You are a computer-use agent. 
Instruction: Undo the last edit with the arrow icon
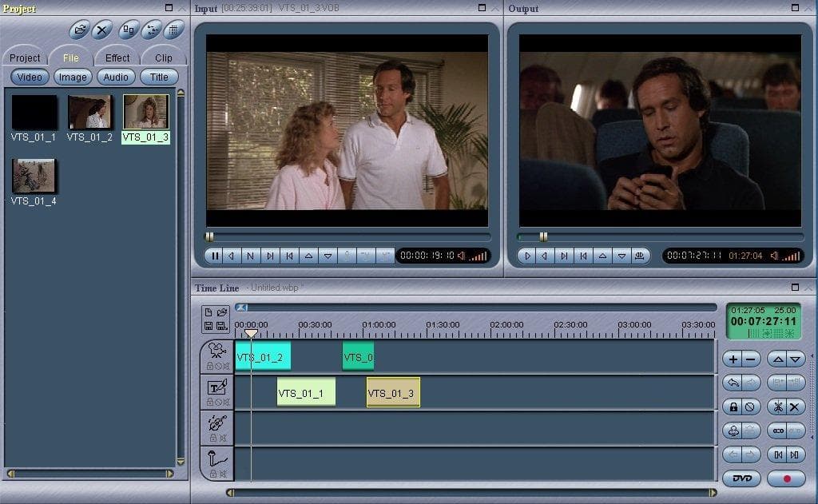(733, 382)
